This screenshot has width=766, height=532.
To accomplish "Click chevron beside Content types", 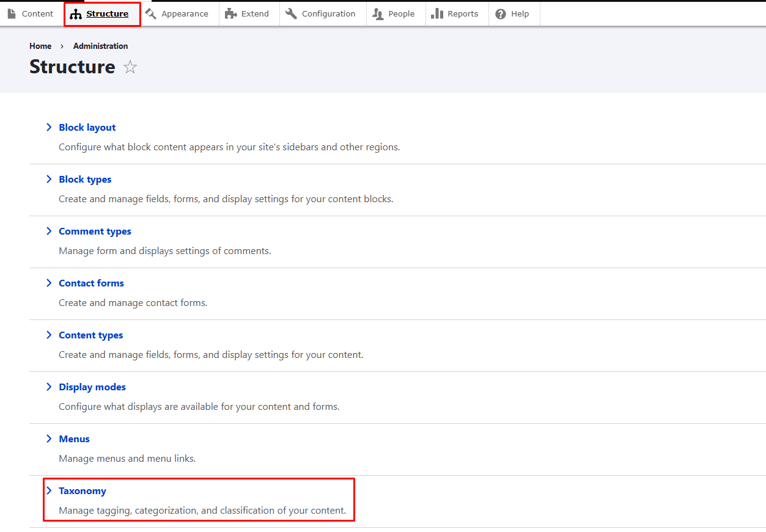I will pos(49,335).
